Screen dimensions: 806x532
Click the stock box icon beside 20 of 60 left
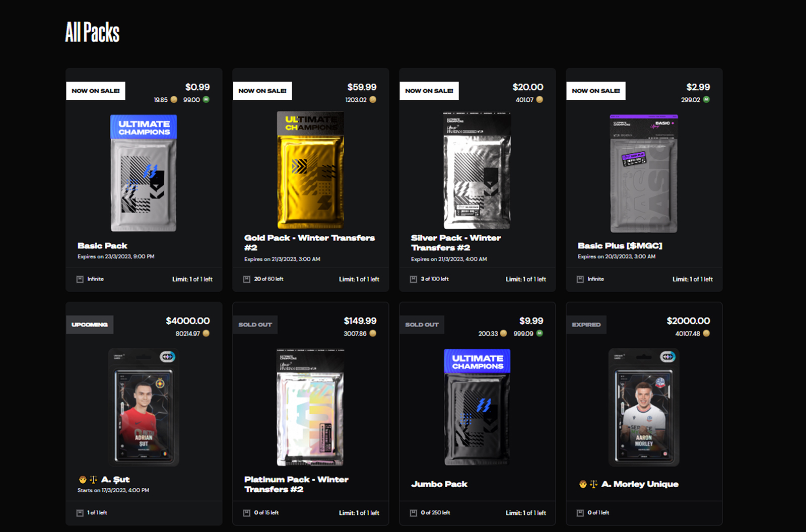coord(247,279)
